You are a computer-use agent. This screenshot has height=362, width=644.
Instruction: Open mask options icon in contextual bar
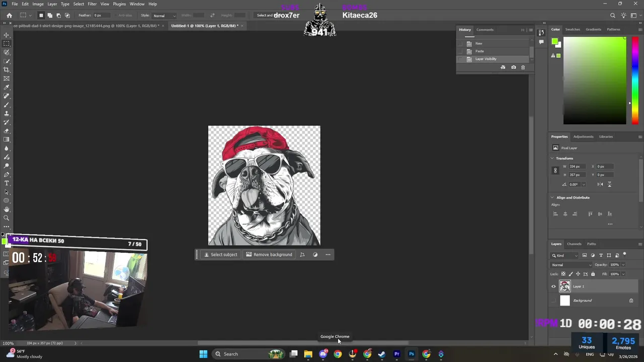click(x=315, y=254)
